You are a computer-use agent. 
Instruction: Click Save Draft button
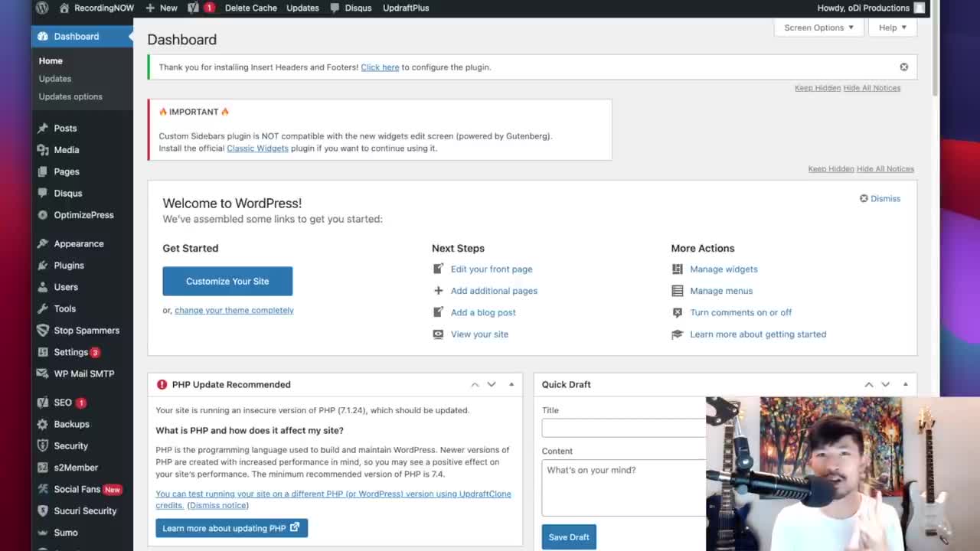point(569,536)
